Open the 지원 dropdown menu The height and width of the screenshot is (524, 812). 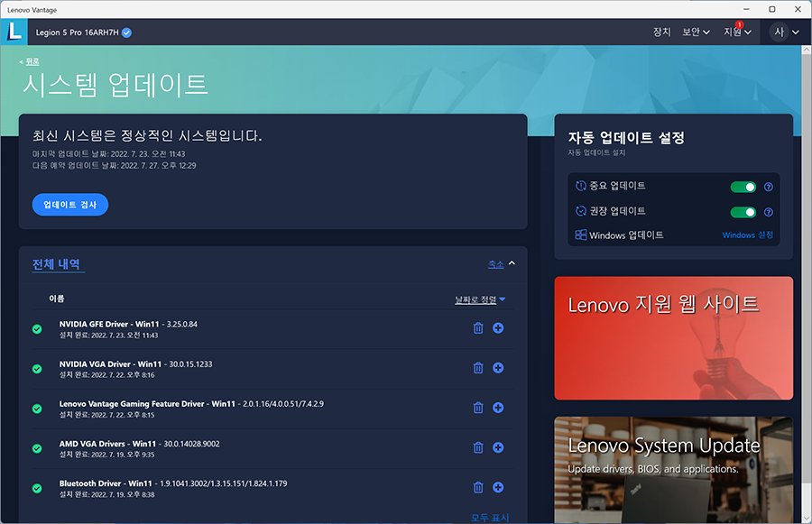737,32
